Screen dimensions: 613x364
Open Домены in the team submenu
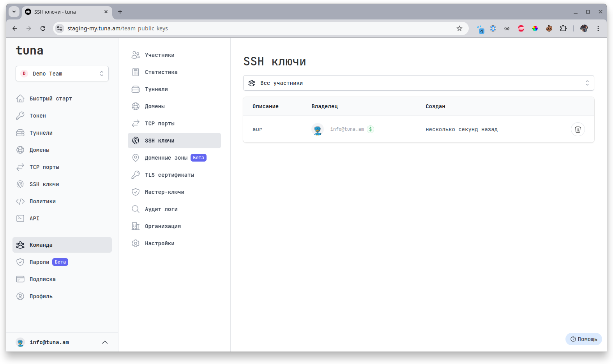click(174, 106)
